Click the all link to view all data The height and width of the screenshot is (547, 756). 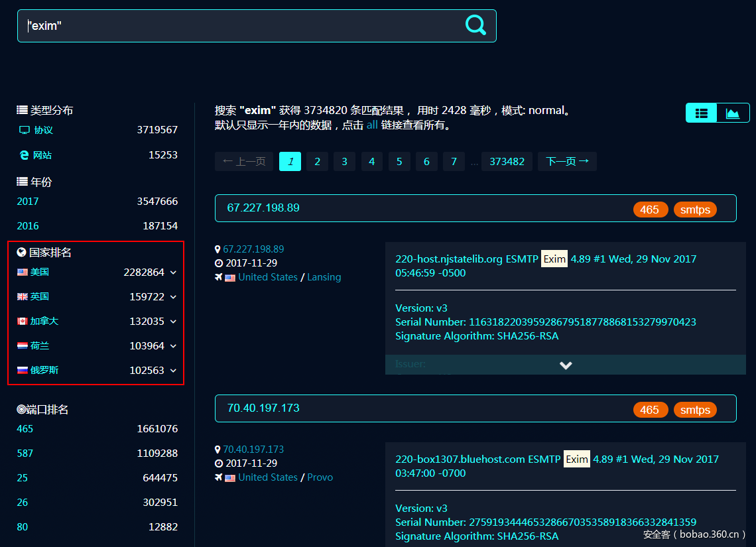372,125
